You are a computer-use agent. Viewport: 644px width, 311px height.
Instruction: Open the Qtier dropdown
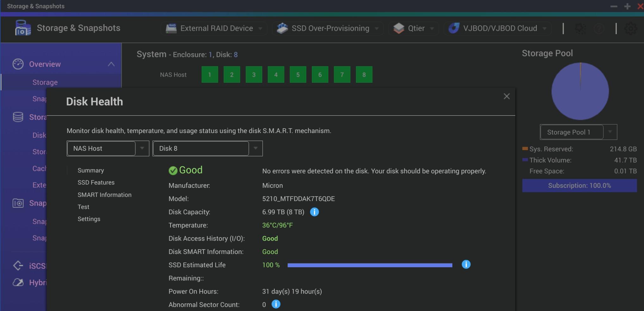tap(413, 28)
